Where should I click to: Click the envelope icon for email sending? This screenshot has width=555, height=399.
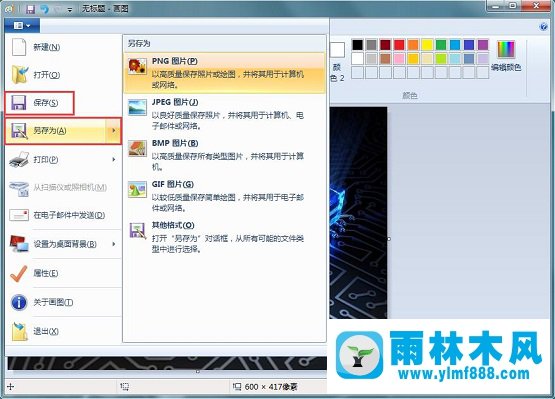click(x=19, y=215)
